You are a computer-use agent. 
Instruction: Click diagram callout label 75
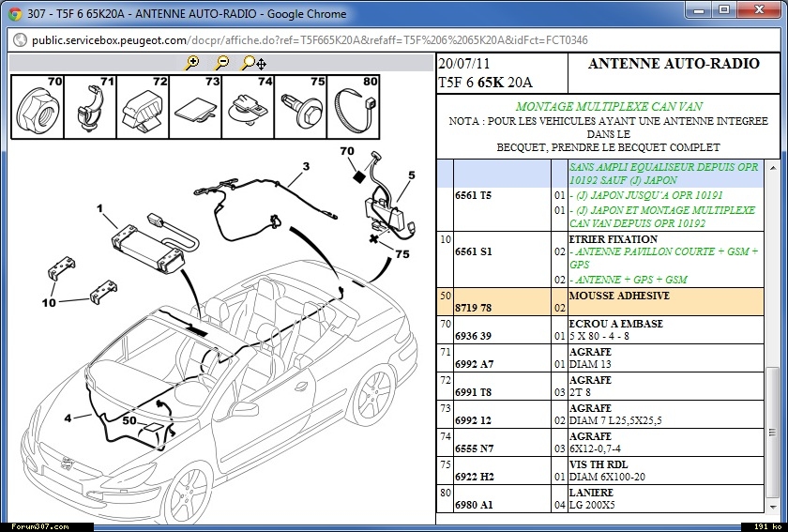(402, 254)
